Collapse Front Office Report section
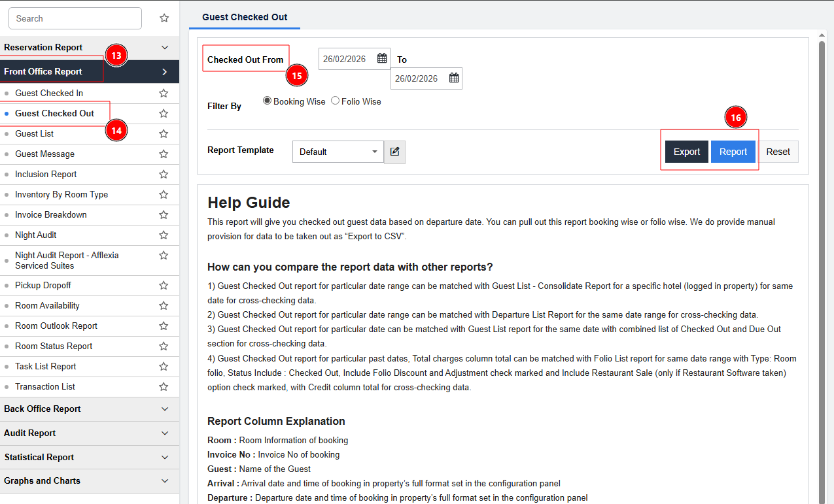Image resolution: width=834 pixels, height=504 pixels. click(x=90, y=72)
